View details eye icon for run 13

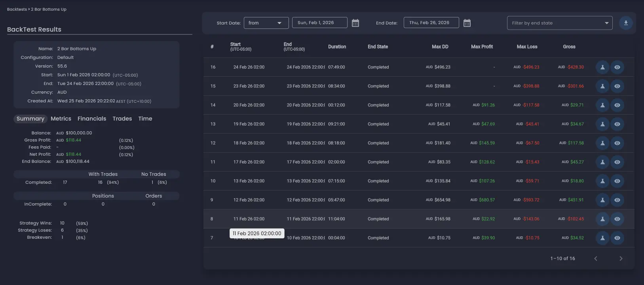tap(617, 124)
